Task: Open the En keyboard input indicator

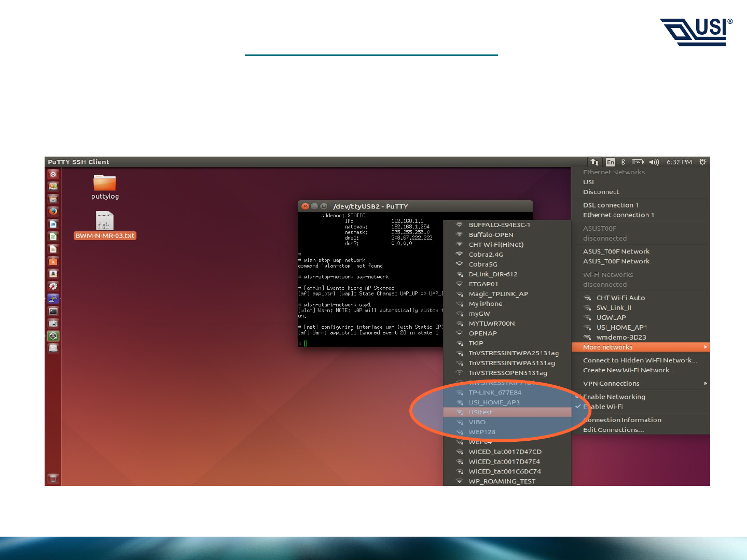Action: (611, 162)
